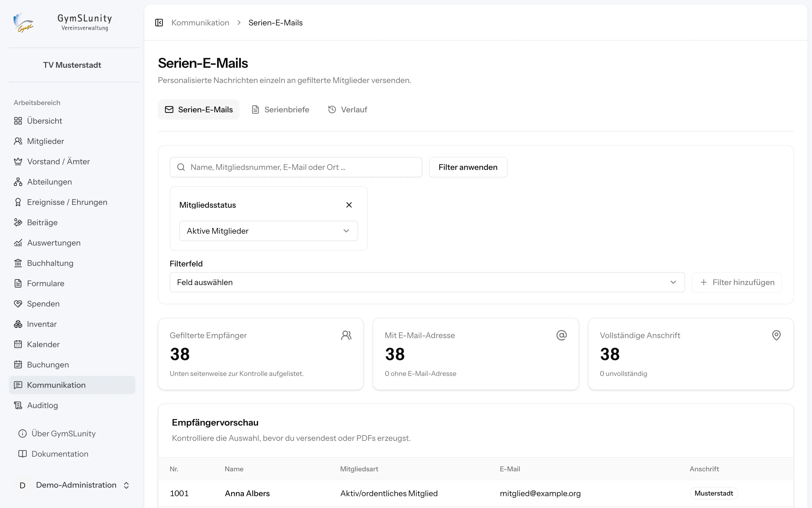Switch to the Serien-E-Mails tab
The image size is (812, 508).
click(199, 110)
